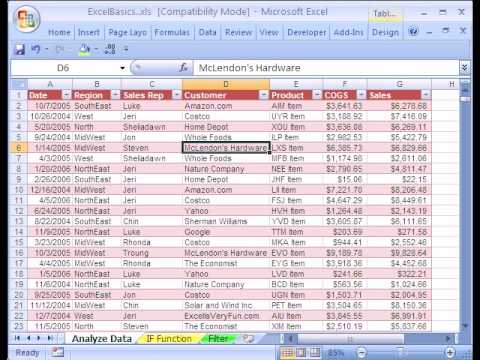This screenshot has width=480, height=360.
Task: Select column D header
Action: tap(226, 84)
